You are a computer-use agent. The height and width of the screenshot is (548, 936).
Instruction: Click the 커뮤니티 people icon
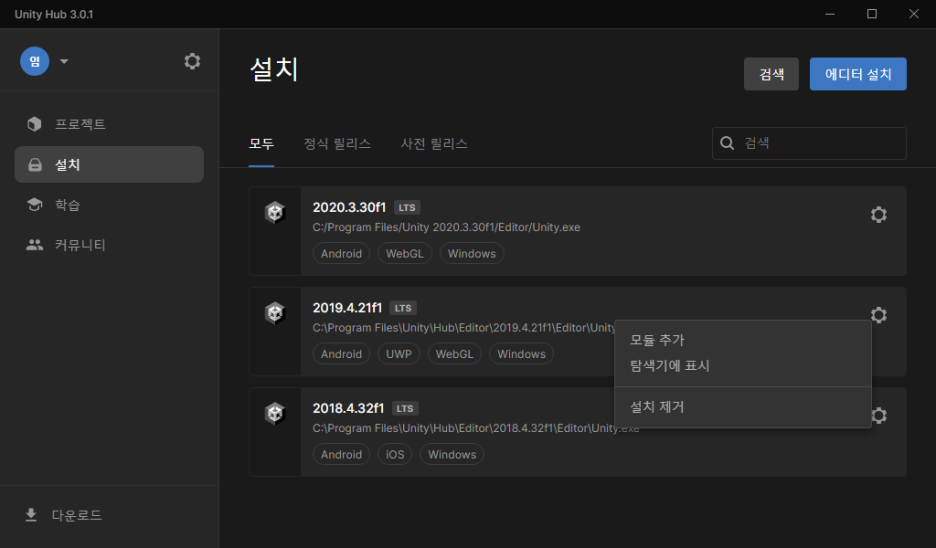35,245
